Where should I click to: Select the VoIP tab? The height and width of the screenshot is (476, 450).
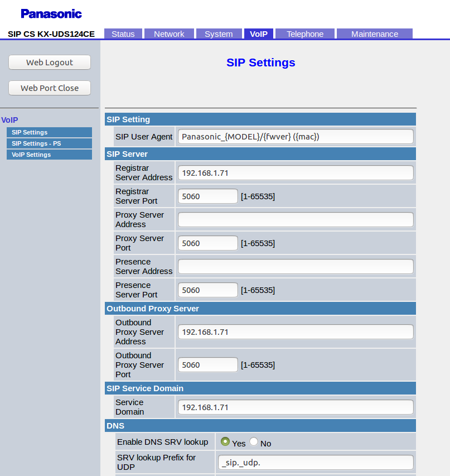(x=259, y=33)
